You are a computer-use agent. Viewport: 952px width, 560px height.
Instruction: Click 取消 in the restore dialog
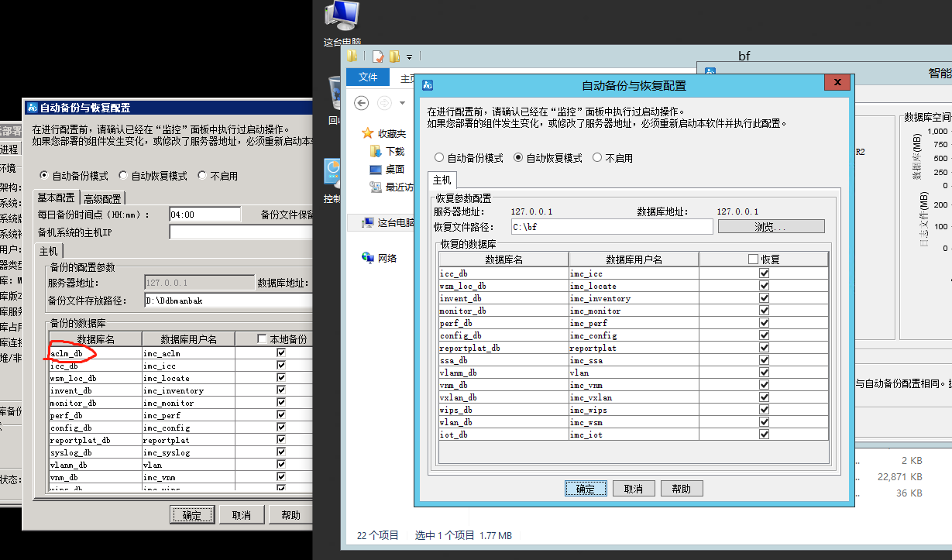(x=634, y=489)
